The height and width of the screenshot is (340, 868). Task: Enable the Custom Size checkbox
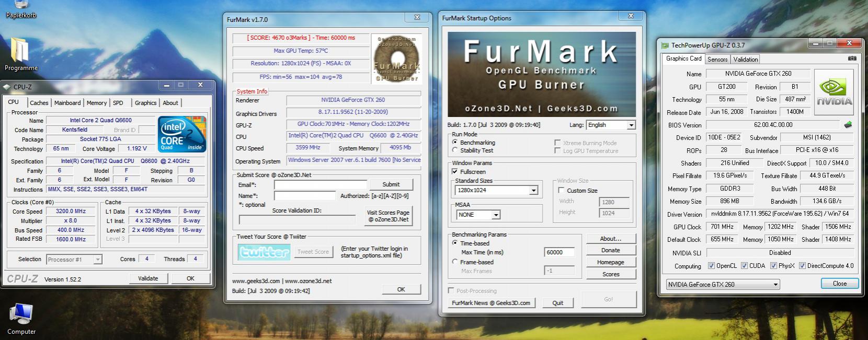[x=562, y=190]
